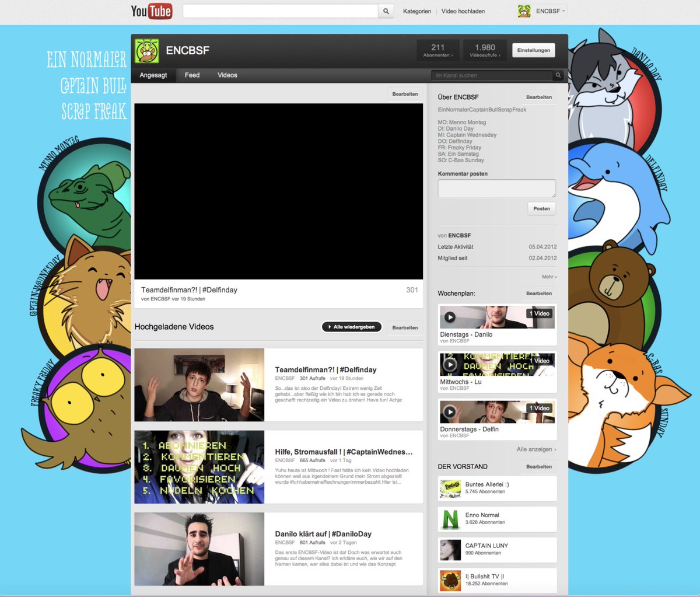The width and height of the screenshot is (700, 597).
Task: Click Bearbeiten next to Über ENCBSF
Action: click(x=539, y=97)
